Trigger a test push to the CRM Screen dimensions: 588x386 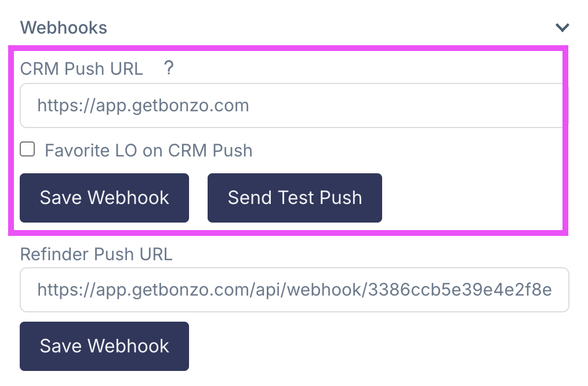(x=295, y=198)
